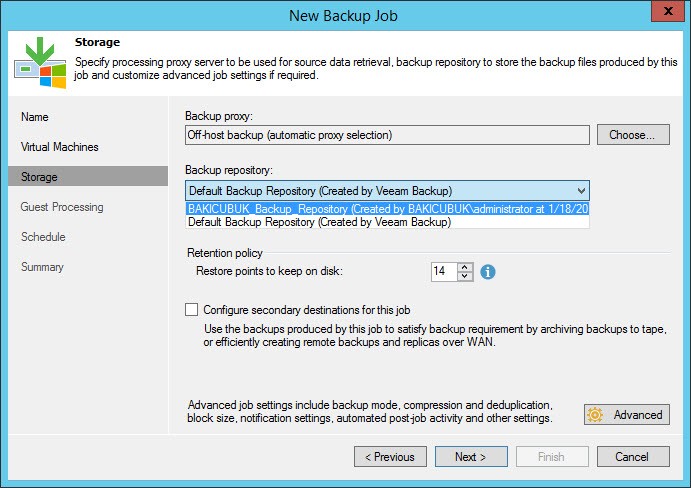Enable Configure secondary destinations checkbox
The width and height of the screenshot is (691, 488).
191,309
